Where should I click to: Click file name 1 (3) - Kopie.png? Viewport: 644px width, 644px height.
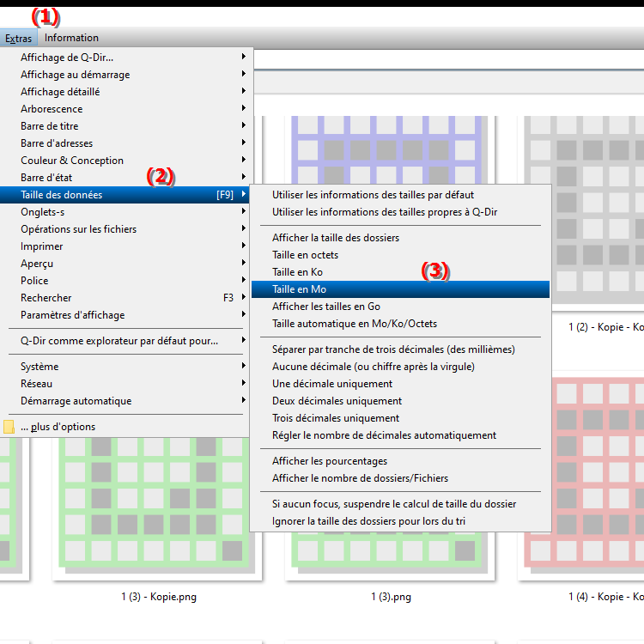click(159, 597)
